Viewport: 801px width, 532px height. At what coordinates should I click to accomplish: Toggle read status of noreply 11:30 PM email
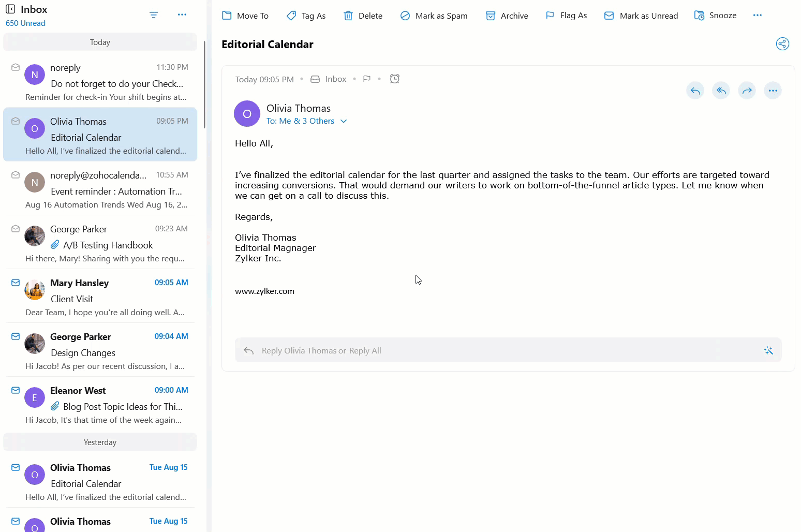tap(16, 67)
